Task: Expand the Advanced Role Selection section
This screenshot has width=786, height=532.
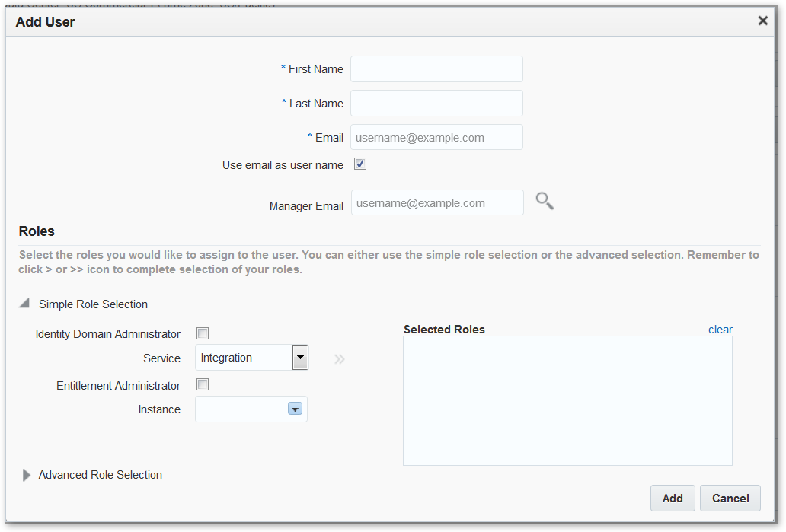Action: point(27,475)
